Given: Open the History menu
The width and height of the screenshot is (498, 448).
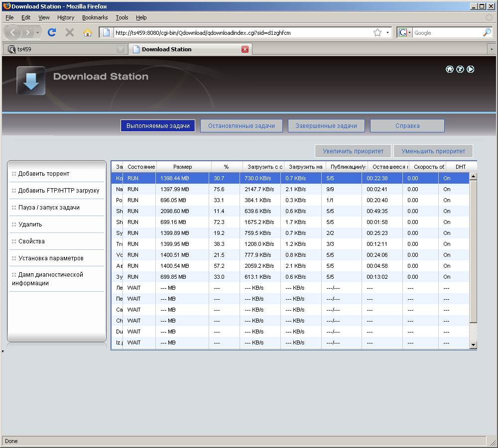Looking at the screenshot, I should (66, 17).
